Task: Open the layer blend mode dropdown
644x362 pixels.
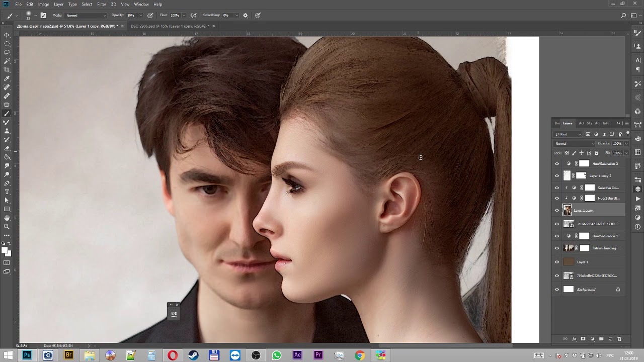Action: [574, 144]
